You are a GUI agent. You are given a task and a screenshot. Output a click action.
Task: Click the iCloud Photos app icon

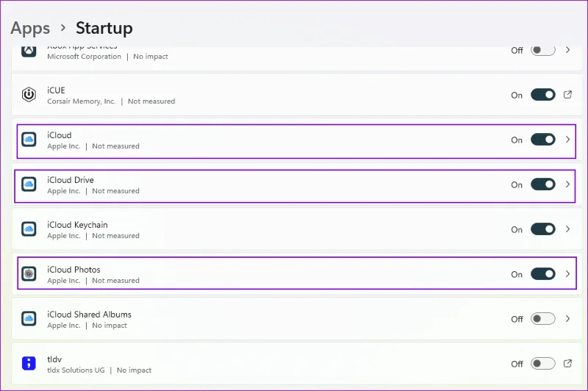pyautogui.click(x=29, y=273)
